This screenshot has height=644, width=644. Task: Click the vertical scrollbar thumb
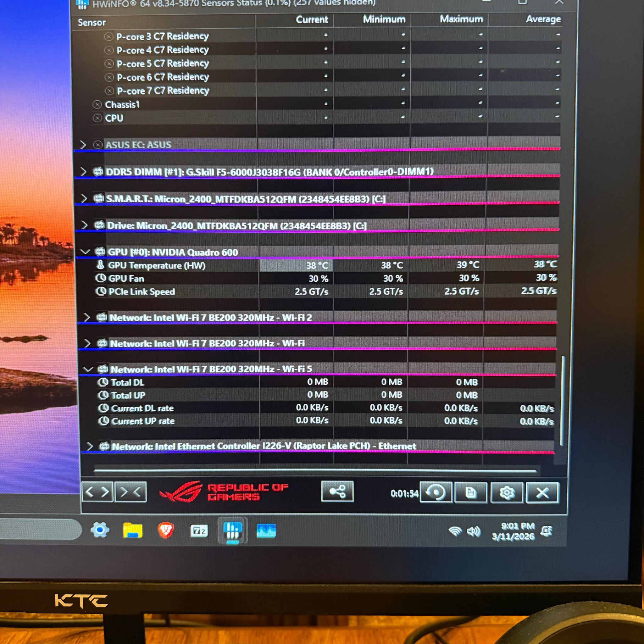coord(563,401)
